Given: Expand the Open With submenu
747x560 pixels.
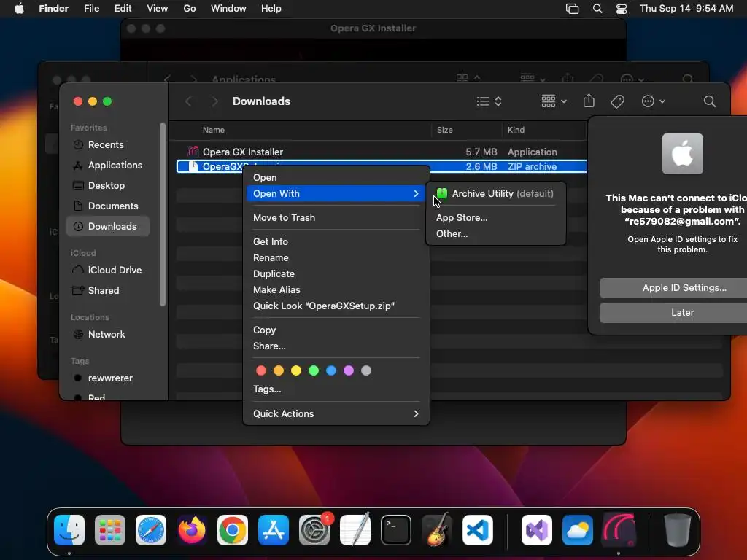Looking at the screenshot, I should click(336, 193).
